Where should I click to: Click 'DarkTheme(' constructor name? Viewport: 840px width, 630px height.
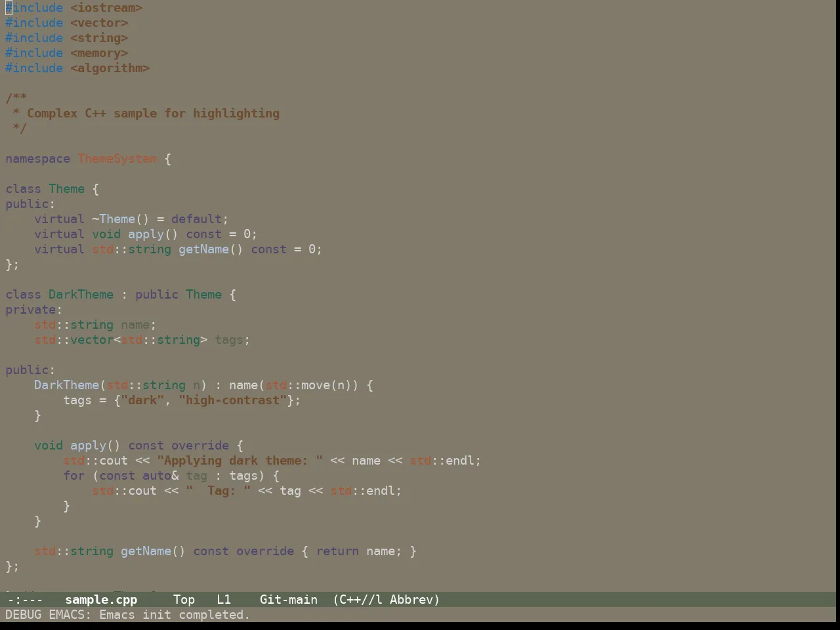tap(70, 385)
